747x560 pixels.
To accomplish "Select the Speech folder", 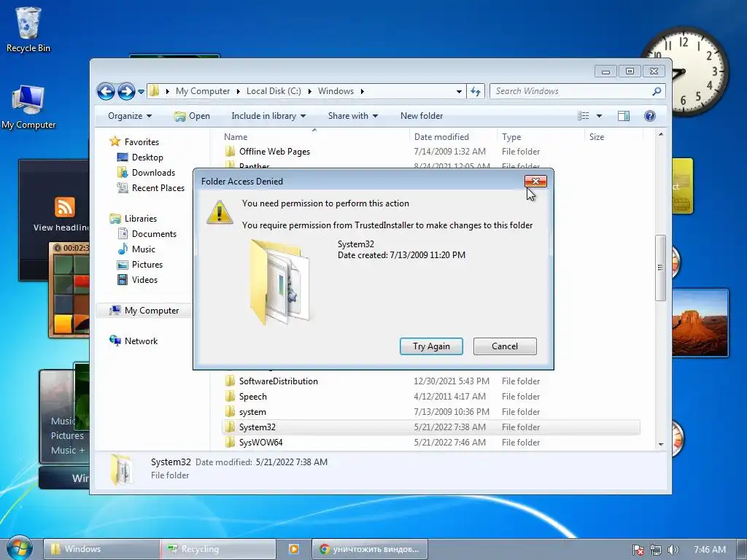I will [252, 396].
